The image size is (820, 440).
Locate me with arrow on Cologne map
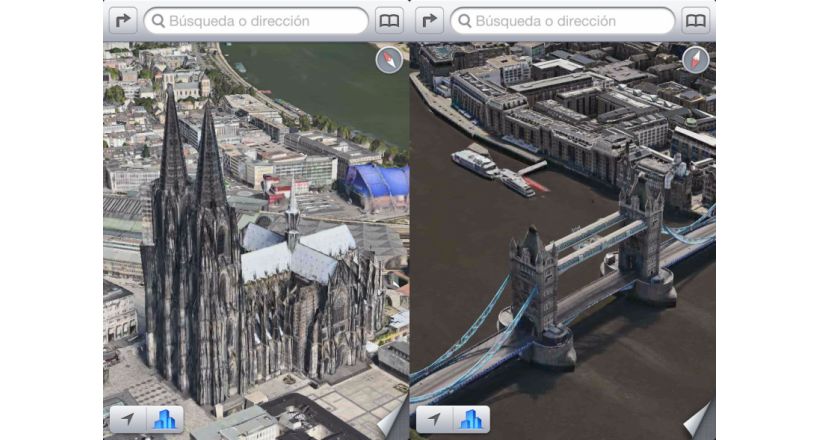click(128, 419)
